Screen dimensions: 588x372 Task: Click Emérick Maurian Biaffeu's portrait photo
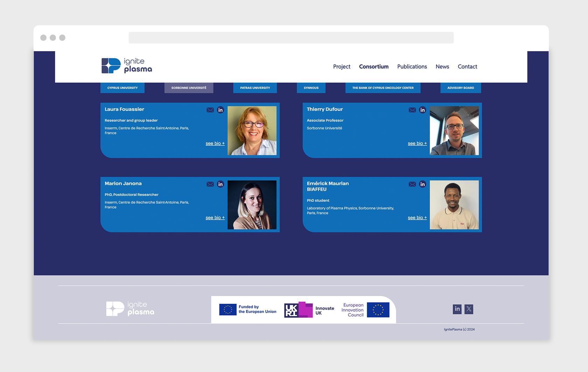pos(454,205)
